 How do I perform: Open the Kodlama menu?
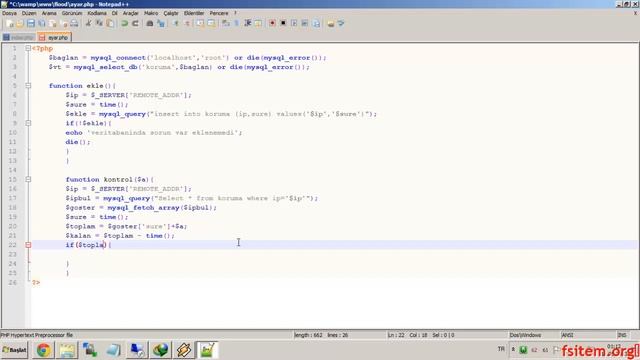tap(97, 13)
